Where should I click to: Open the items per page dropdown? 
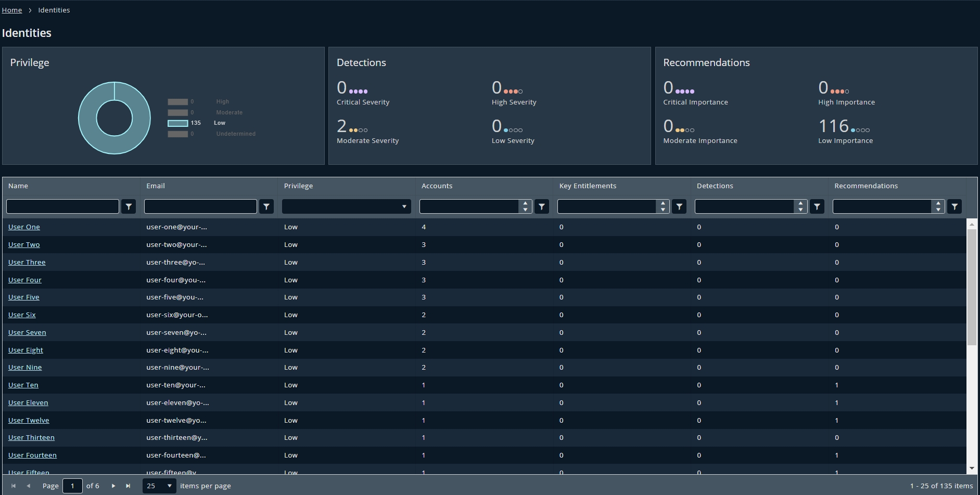tap(159, 486)
